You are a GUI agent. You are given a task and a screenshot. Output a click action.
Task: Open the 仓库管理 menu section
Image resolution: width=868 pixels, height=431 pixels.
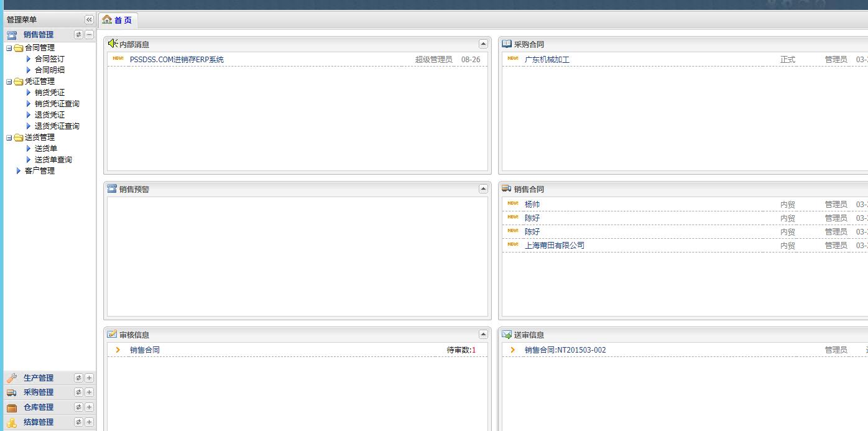click(x=39, y=407)
